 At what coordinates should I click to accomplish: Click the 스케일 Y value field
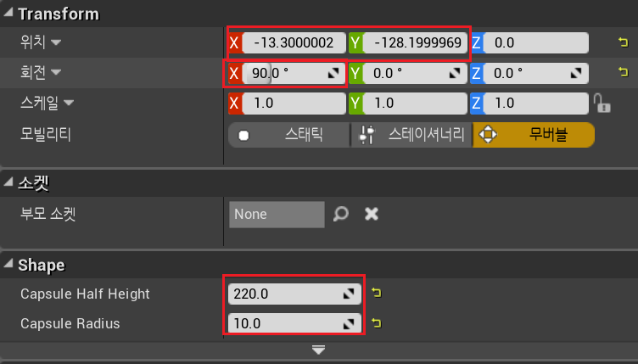[x=415, y=103]
